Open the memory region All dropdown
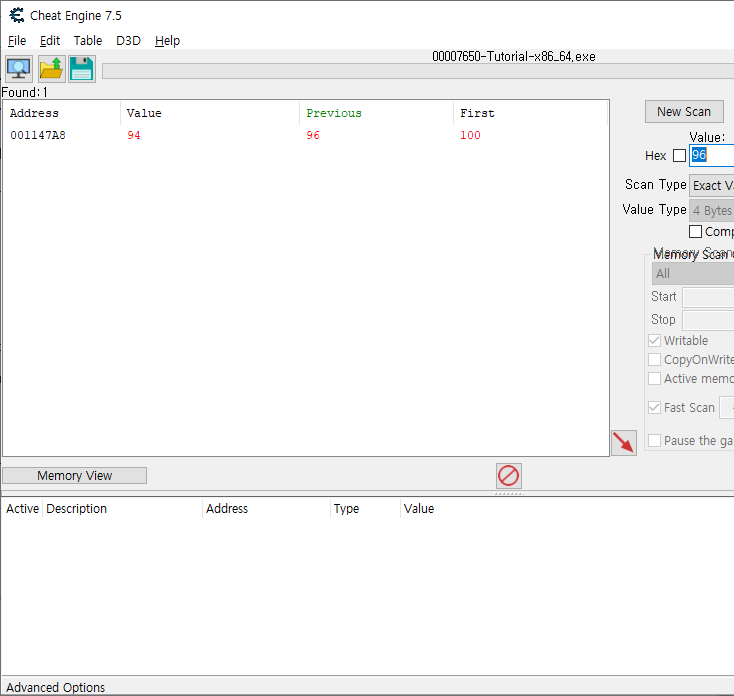The height and width of the screenshot is (696, 734). pyautogui.click(x=693, y=273)
